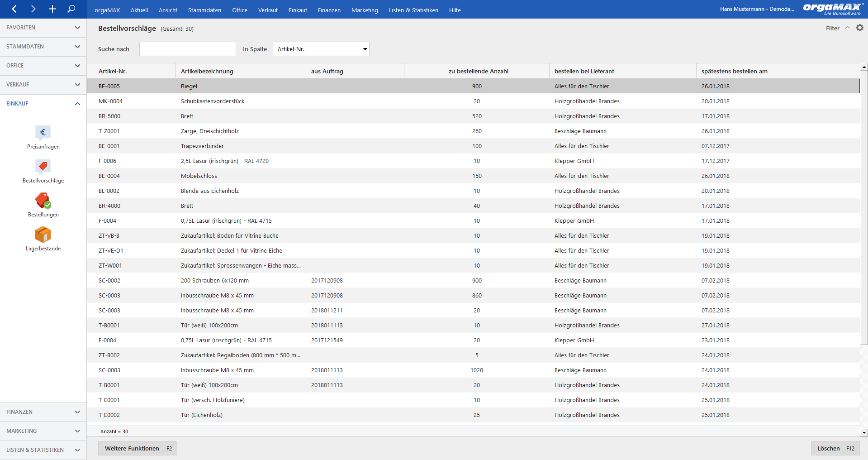Click Hans Mustermann user label
868x460 pixels.
(757, 9)
